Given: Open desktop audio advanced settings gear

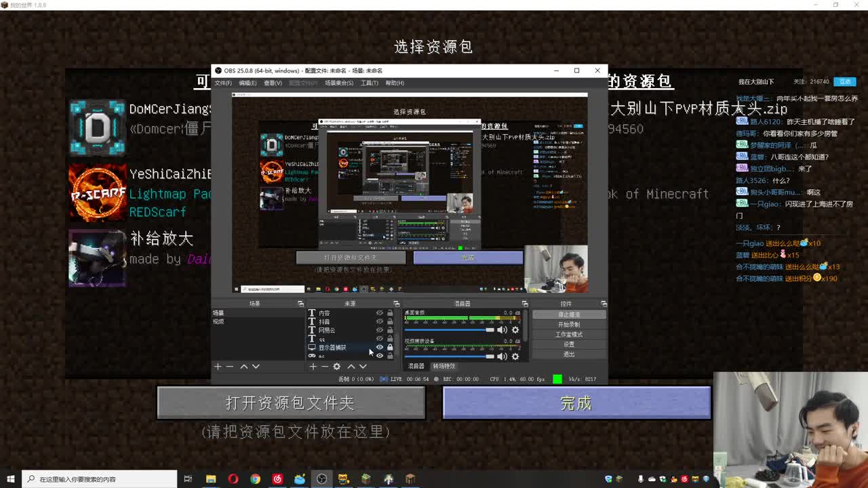Looking at the screenshot, I should 515,330.
